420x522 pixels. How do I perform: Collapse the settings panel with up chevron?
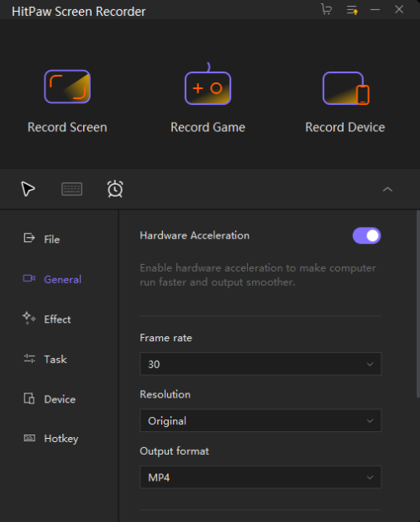pyautogui.click(x=387, y=189)
